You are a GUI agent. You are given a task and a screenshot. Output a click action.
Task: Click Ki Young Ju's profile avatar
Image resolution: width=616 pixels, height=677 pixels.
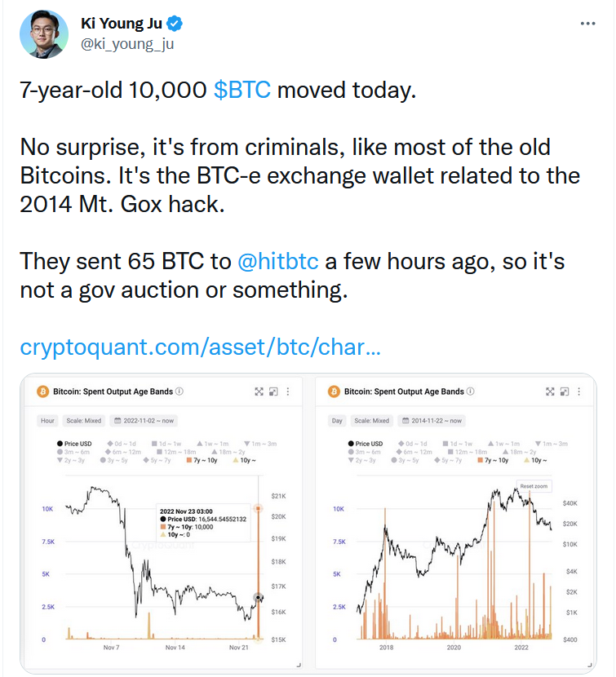click(43, 33)
